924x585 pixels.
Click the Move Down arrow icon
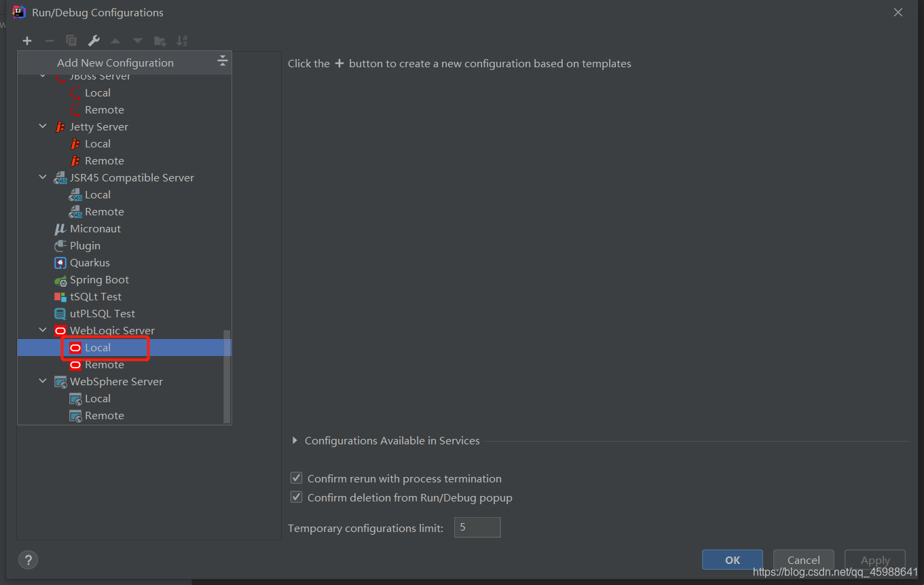[138, 41]
